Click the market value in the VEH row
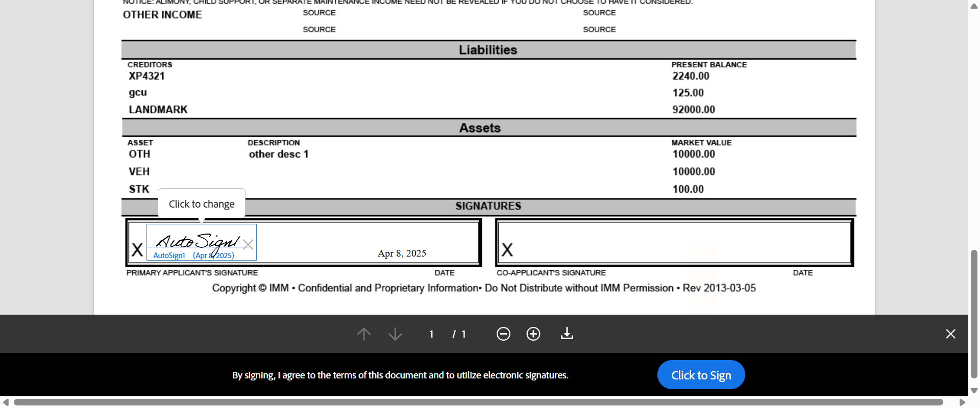Screen dimensions: 980x408 (x=694, y=171)
